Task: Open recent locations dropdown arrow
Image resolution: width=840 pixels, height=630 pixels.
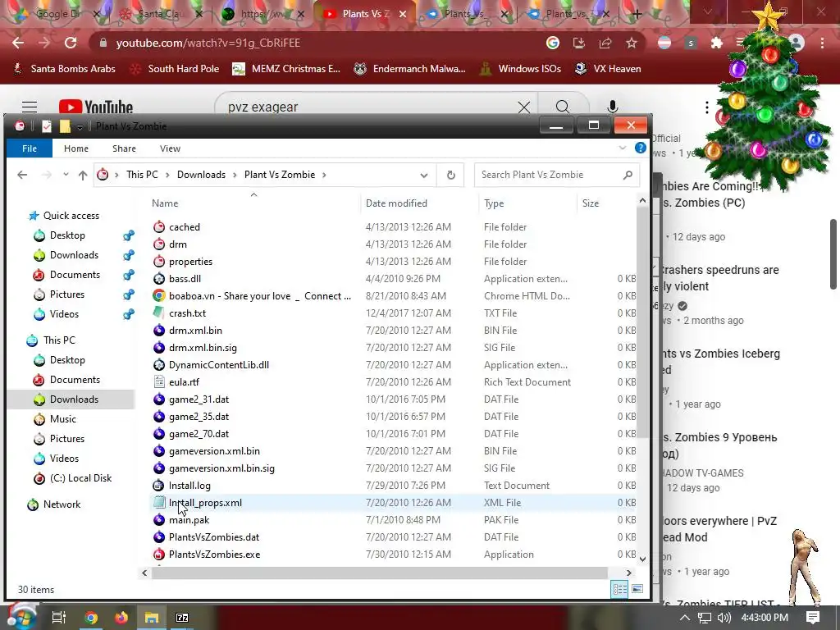Action: (66, 175)
